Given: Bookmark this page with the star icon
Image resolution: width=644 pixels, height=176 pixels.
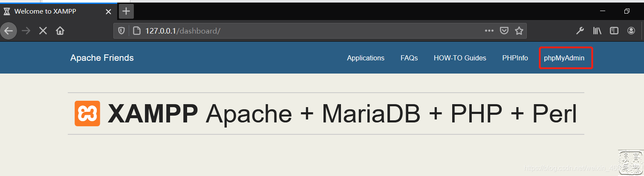Looking at the screenshot, I should tap(519, 31).
